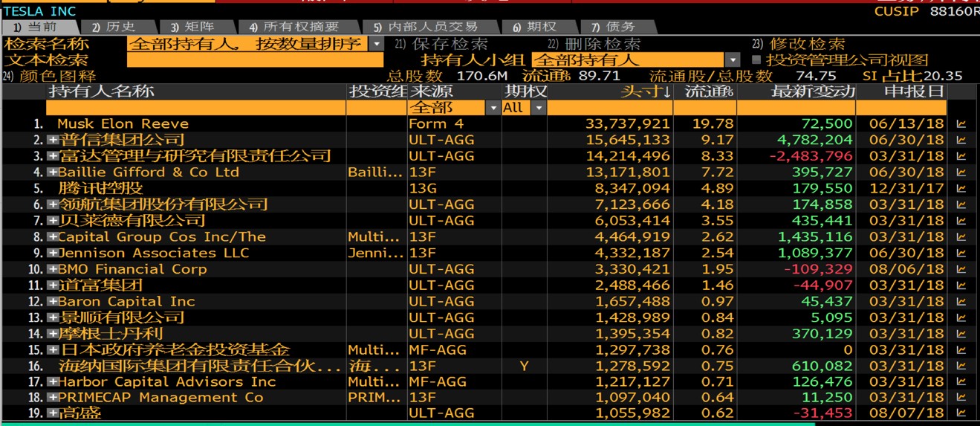
Task: Expand Baillie Gifford & Co Ltd row
Action: coord(53,172)
